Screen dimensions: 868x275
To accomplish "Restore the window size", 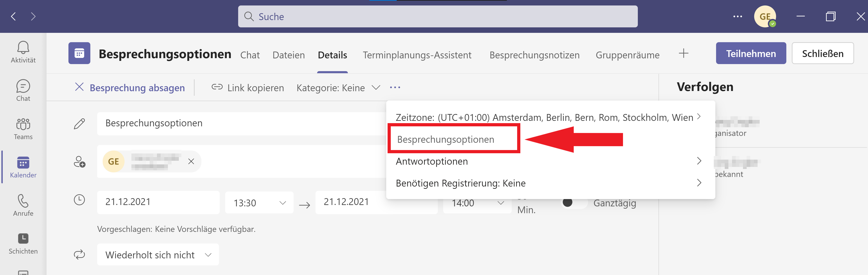I will click(x=831, y=16).
